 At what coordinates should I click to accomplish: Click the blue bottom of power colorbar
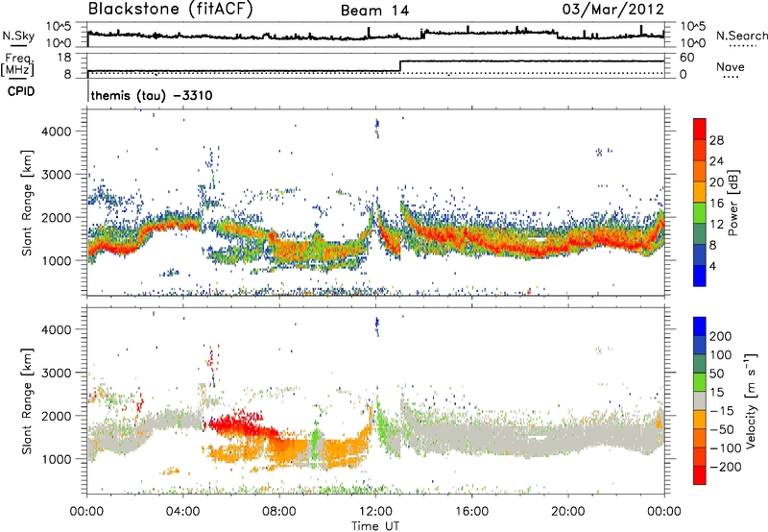point(700,276)
